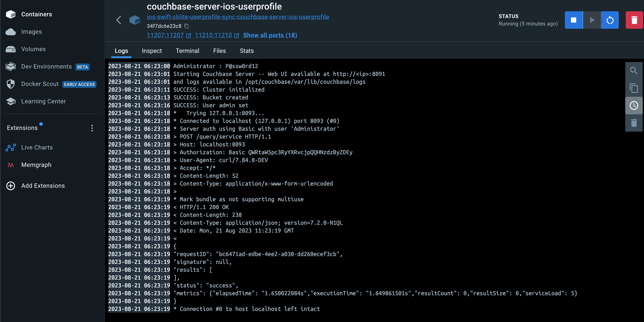Click the Running (5 minutes ago) status
Screen dimensions: 644x322
tap(528, 24)
